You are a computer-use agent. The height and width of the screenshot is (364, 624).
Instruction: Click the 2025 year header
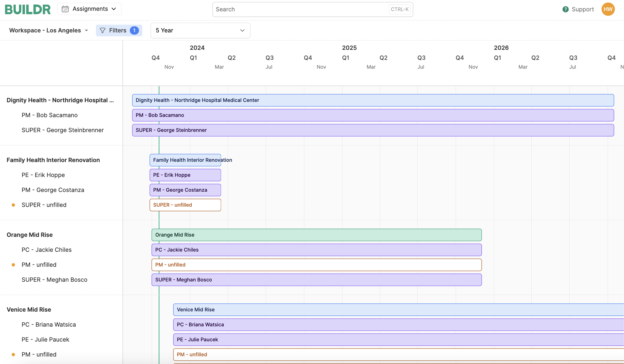(349, 48)
